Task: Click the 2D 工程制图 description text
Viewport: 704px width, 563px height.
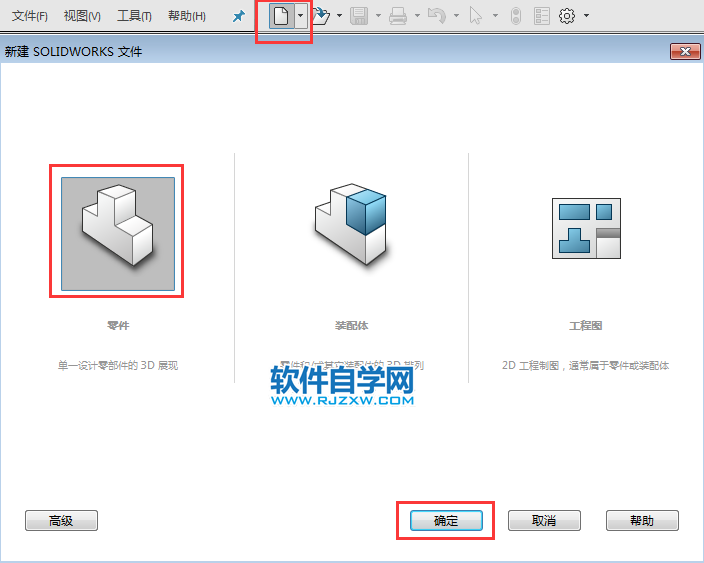Action: pos(585,365)
